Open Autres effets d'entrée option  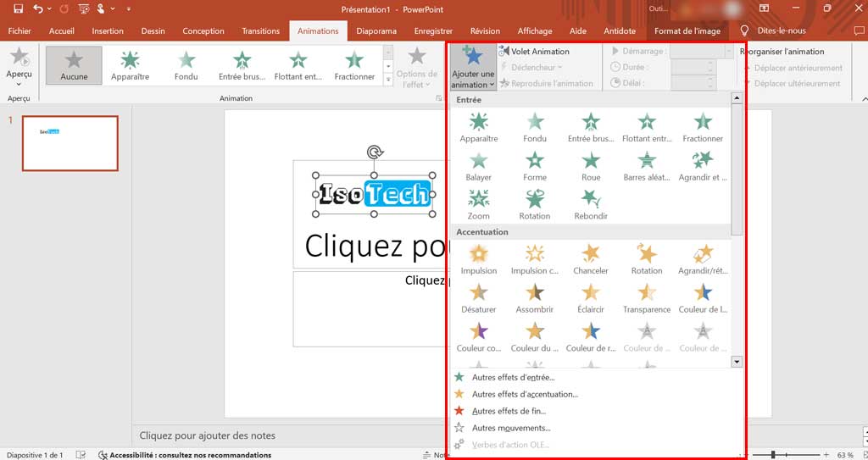click(x=513, y=378)
